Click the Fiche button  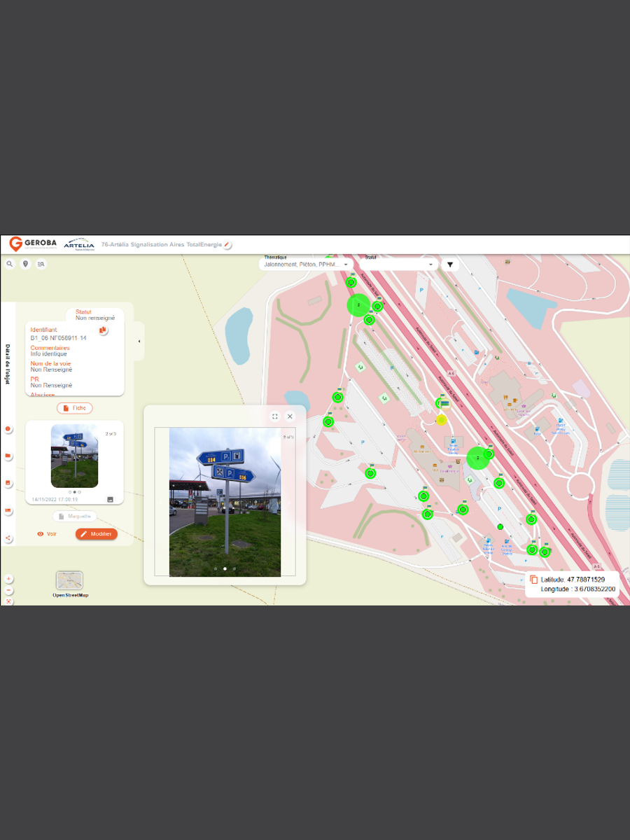click(74, 408)
